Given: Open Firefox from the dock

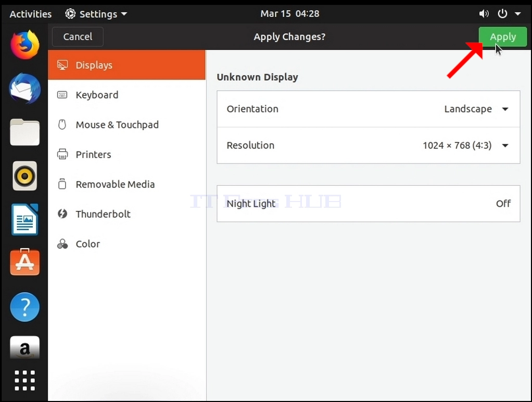Looking at the screenshot, I should 24,45.
